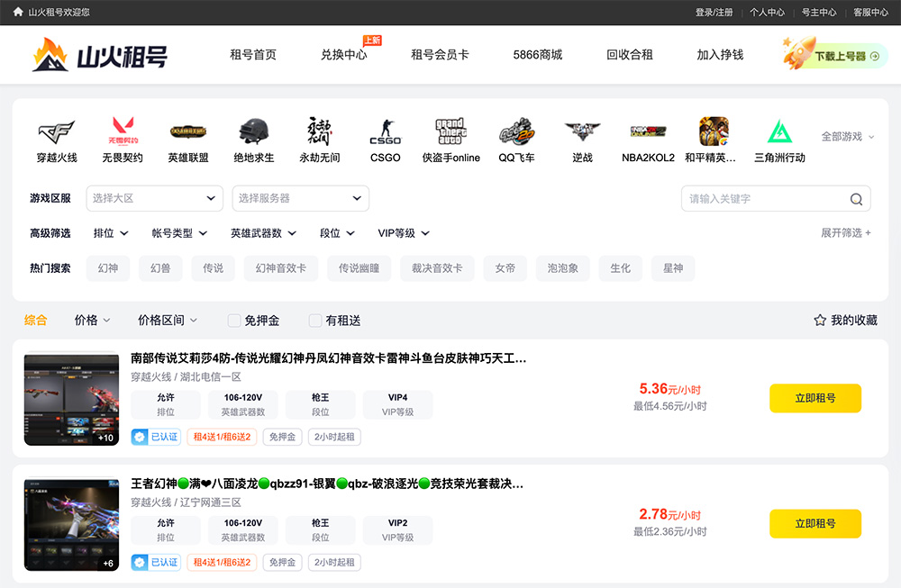Image resolution: width=901 pixels, height=588 pixels.
Task: Open the 个人中心 link
Action: point(767,12)
